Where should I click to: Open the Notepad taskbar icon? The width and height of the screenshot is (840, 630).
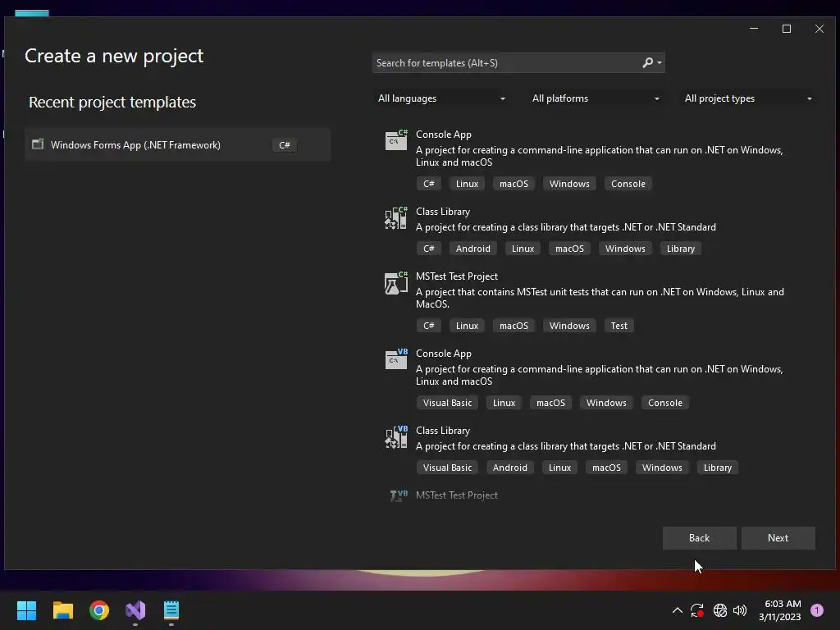[x=171, y=610]
